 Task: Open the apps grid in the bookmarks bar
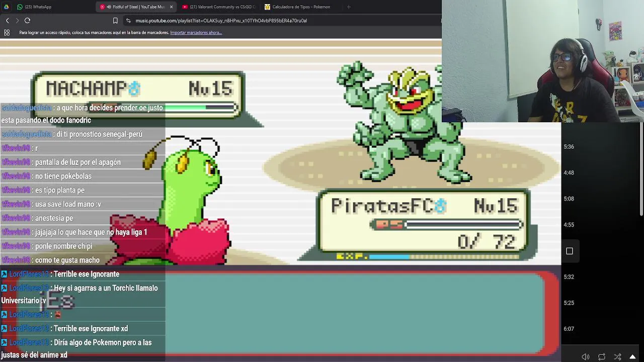tap(7, 32)
